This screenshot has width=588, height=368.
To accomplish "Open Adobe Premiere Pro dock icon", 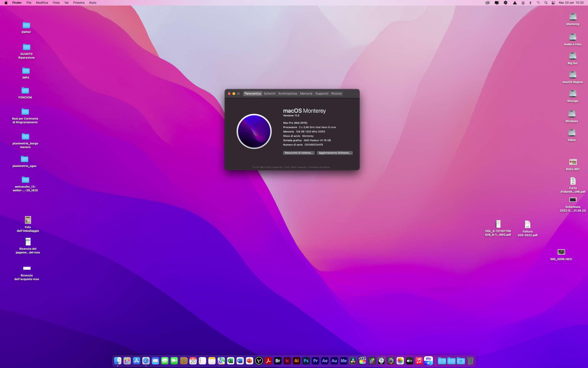I will tap(315, 361).
